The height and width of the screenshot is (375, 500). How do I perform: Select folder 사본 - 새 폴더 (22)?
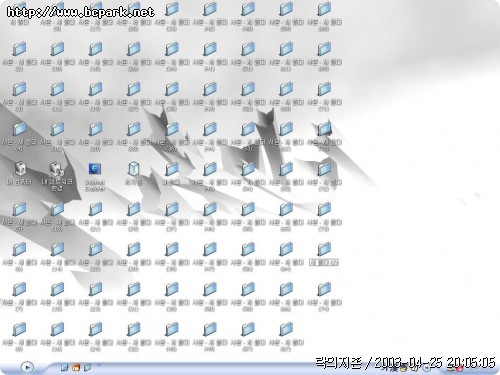[x=95, y=256]
